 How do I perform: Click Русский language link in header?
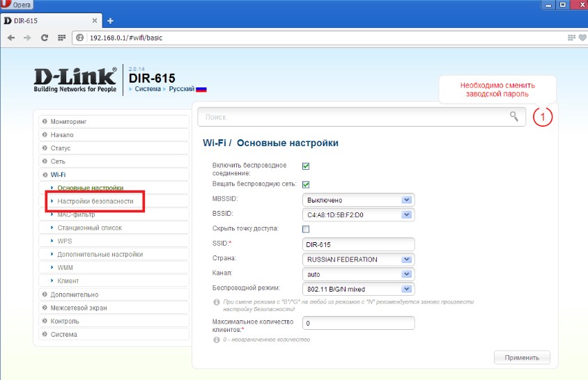(x=183, y=89)
